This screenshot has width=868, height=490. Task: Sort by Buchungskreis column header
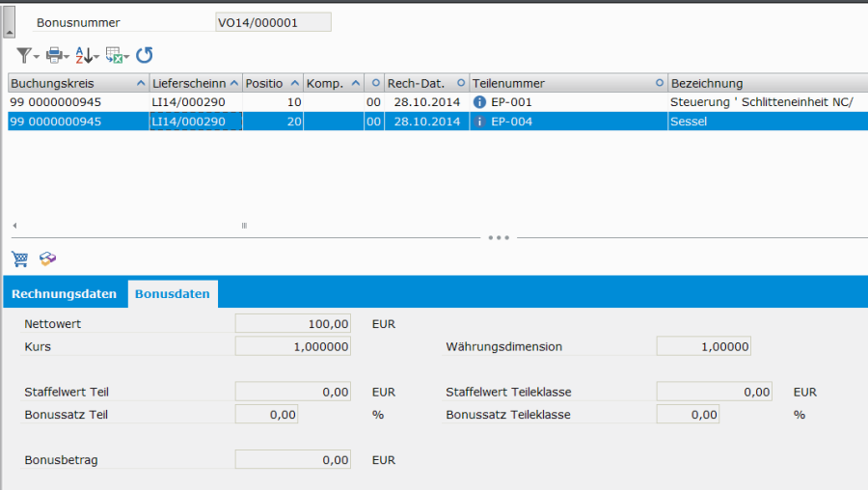(x=72, y=83)
